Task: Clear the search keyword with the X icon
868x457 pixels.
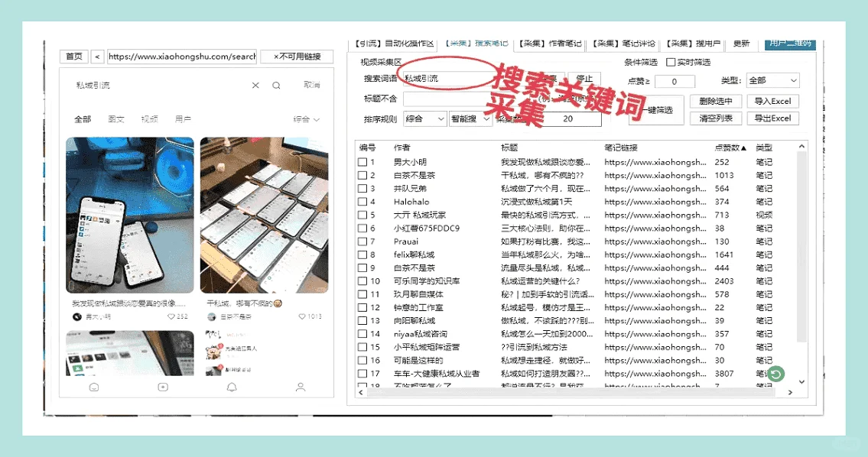Action: point(255,86)
